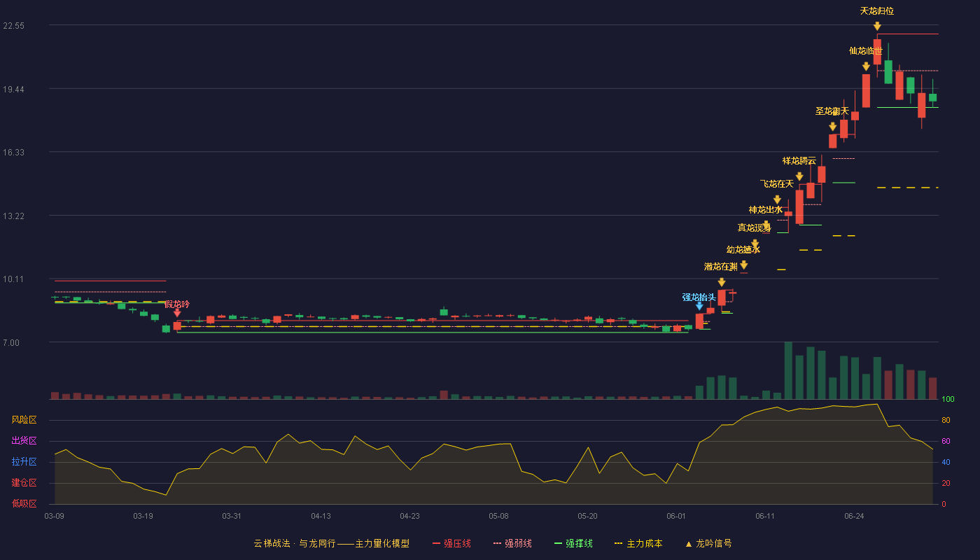
Task: Click the 04-13 date label
Action: coord(321,516)
